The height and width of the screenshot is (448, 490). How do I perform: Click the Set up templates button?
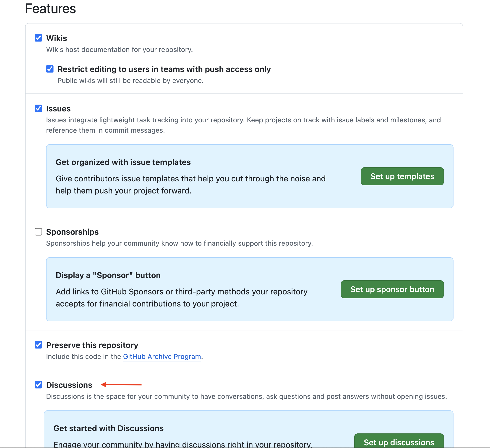[402, 176]
